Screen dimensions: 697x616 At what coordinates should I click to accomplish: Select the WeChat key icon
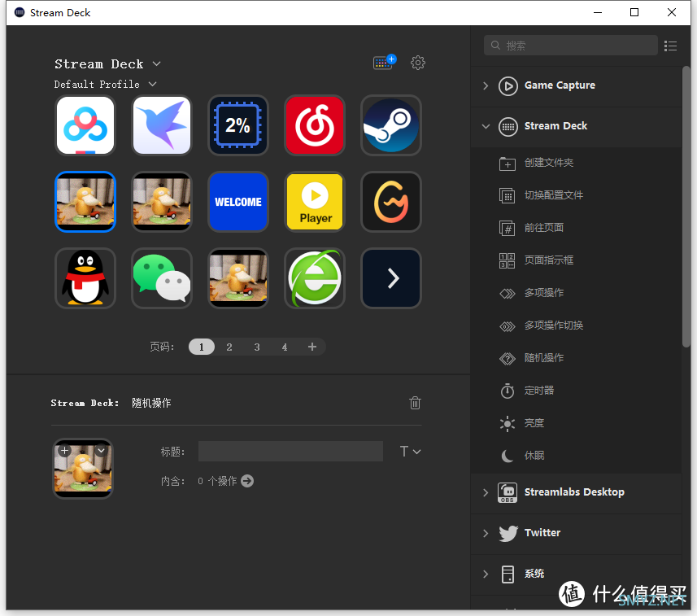click(x=162, y=278)
